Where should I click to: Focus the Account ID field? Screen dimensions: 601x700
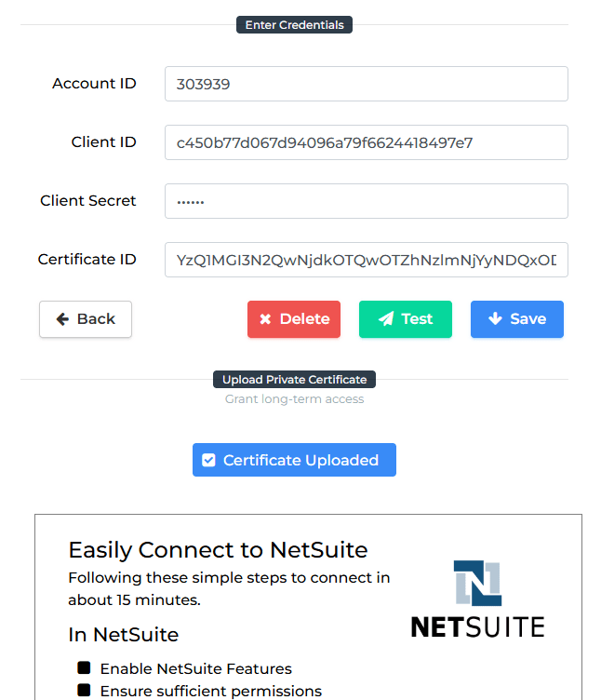click(366, 84)
